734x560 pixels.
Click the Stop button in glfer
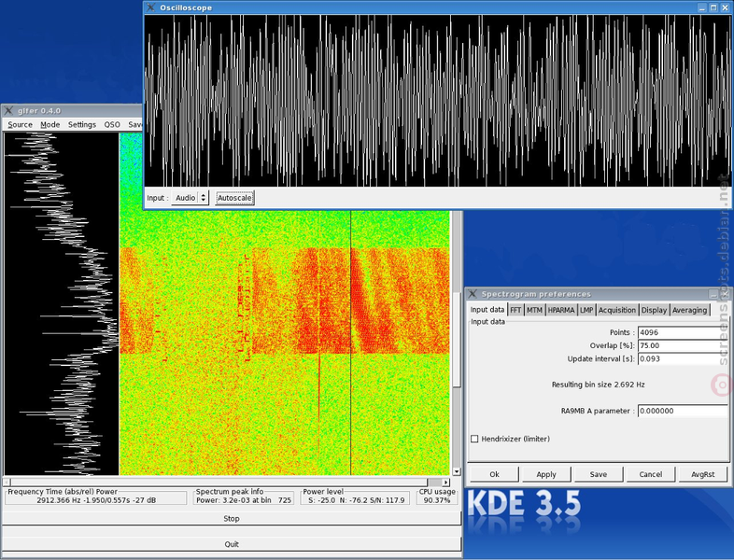pos(232,518)
